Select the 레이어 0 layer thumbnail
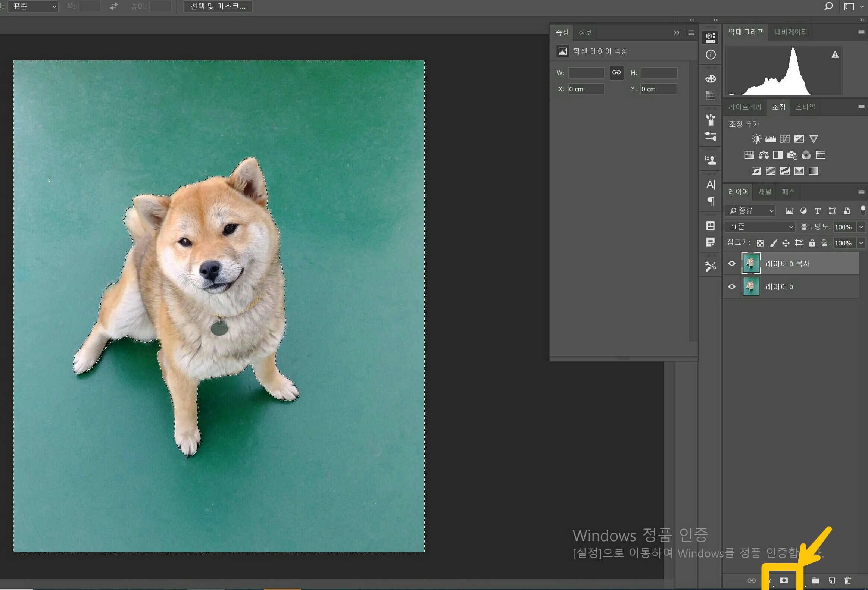868x590 pixels. pyautogui.click(x=751, y=286)
